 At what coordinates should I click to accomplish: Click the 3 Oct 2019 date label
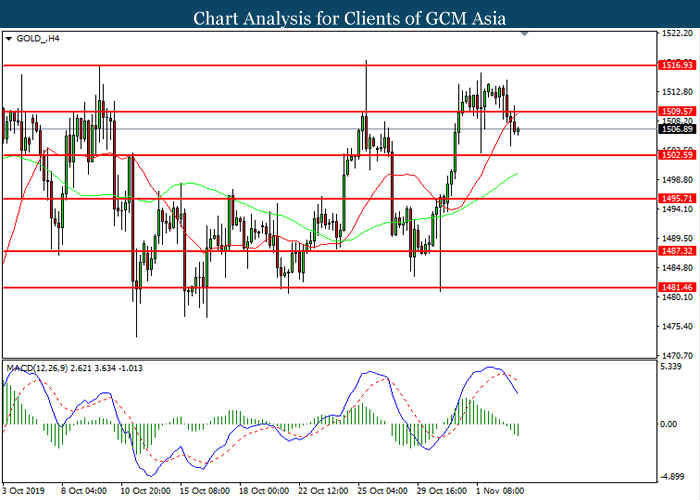click(22, 490)
